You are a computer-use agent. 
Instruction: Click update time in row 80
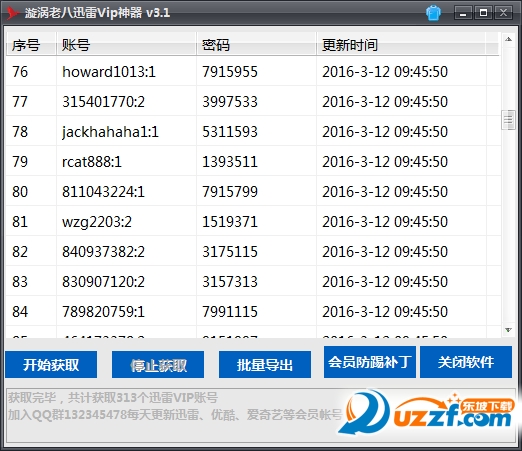click(x=385, y=192)
